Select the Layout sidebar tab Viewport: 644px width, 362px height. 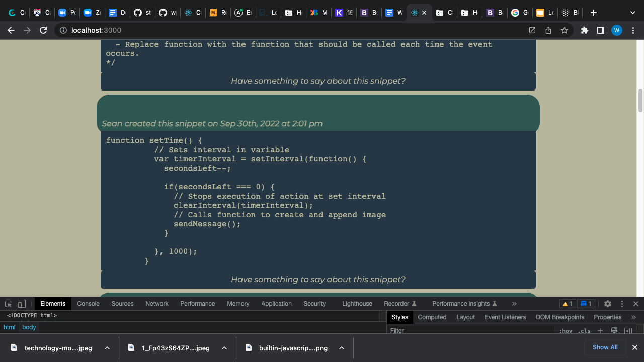[x=465, y=317]
